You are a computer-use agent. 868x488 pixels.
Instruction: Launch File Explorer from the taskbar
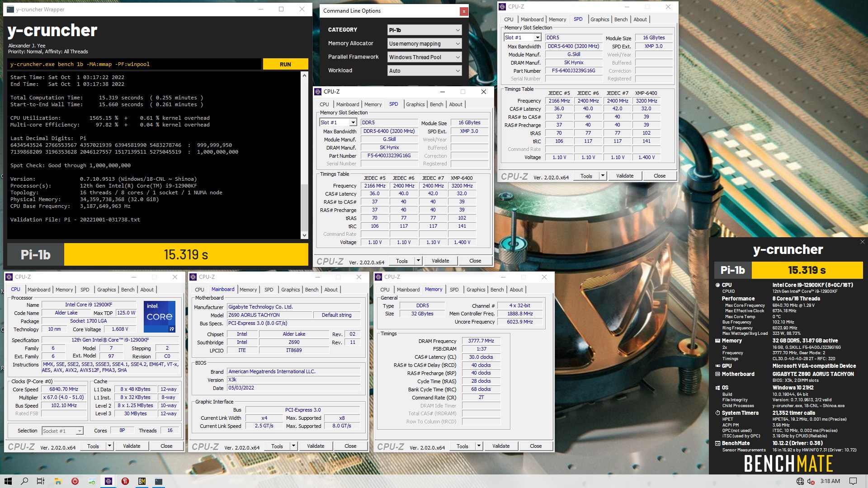click(58, 481)
